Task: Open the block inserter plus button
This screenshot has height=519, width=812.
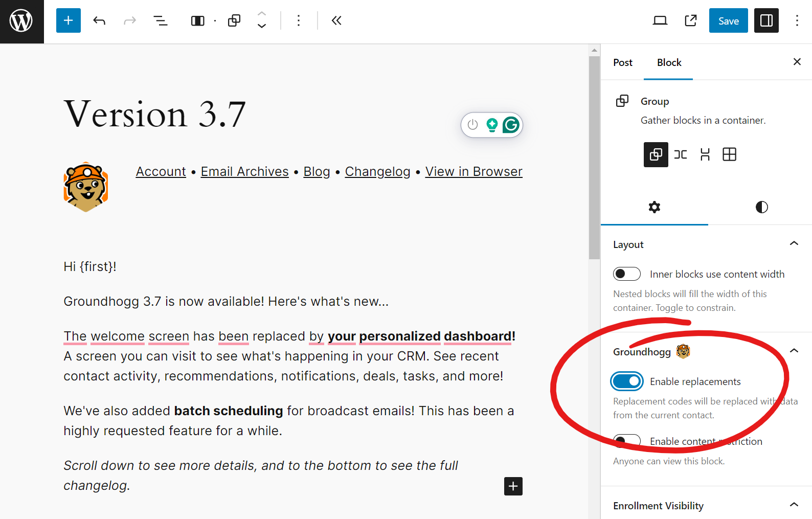Action: tap(69, 20)
